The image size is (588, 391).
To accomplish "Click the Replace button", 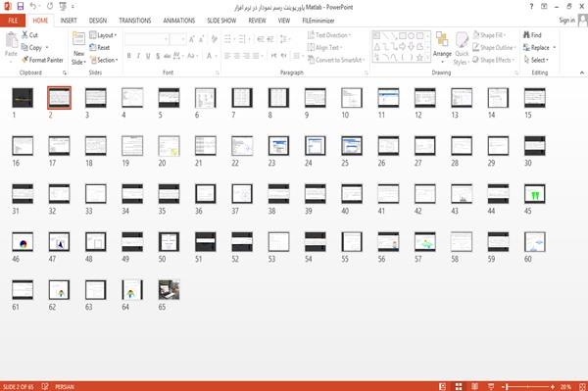I will pos(539,47).
